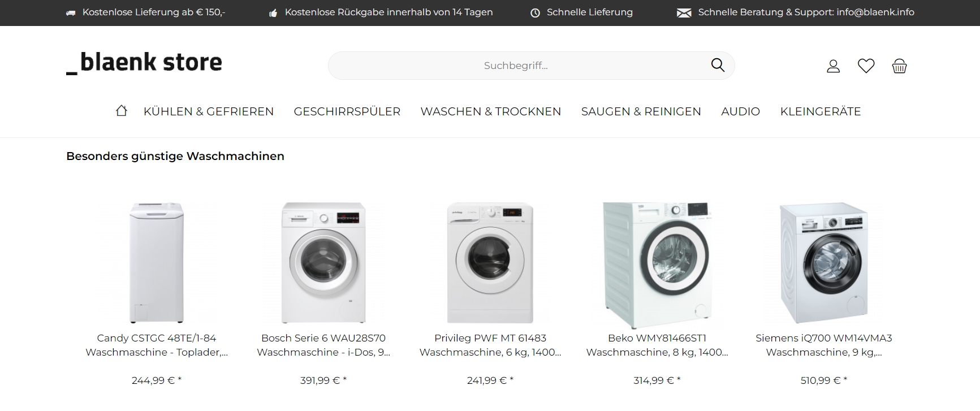Go to the Audio category
Viewport: 980px width, 411px height.
coord(740,111)
